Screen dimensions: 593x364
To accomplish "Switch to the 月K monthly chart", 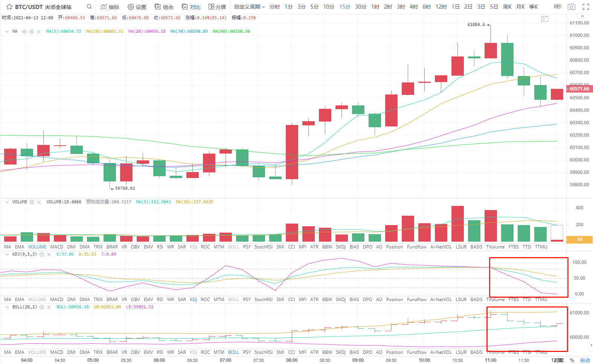I will 520,7.
